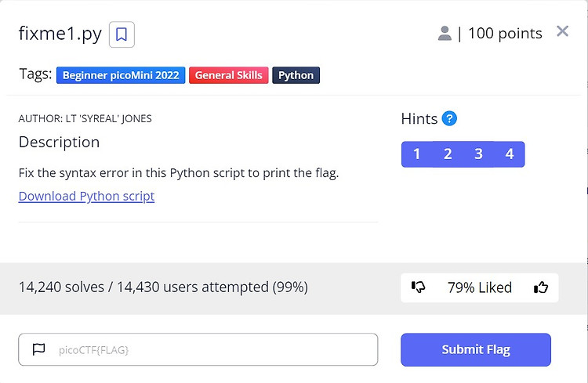Close the challenge dialog with X
This screenshot has height=383, width=588.
562,31
